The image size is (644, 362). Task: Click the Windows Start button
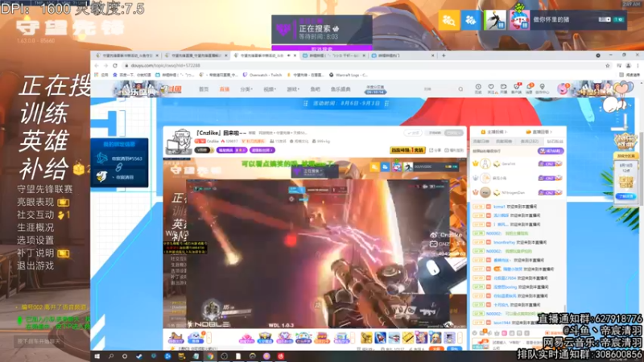coord(97,356)
